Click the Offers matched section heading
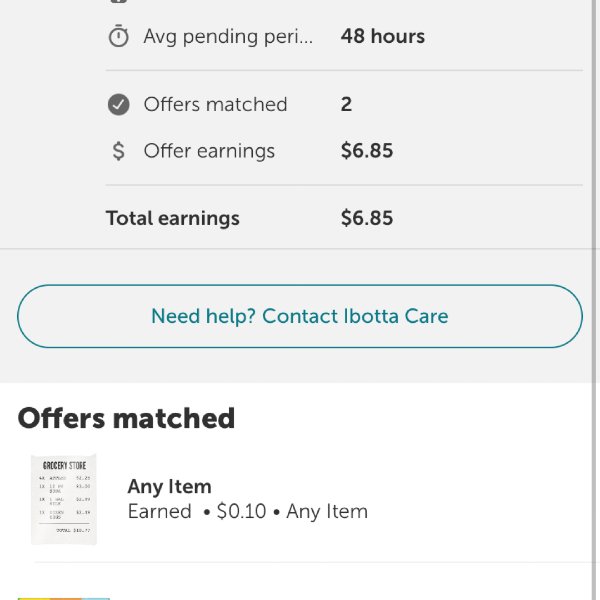The width and height of the screenshot is (600, 600). click(126, 418)
